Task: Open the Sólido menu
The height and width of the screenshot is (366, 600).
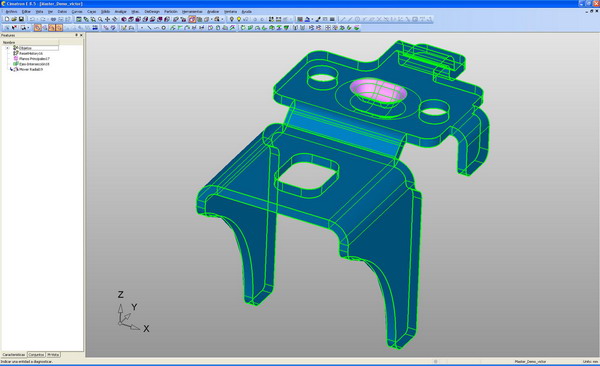Action: (105, 11)
